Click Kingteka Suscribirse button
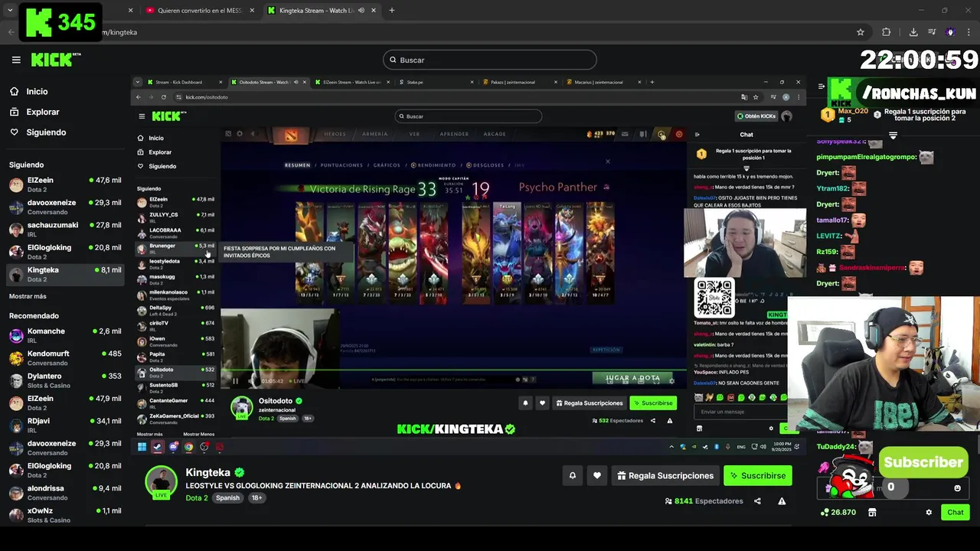Image resolution: width=980 pixels, height=551 pixels. tap(758, 475)
